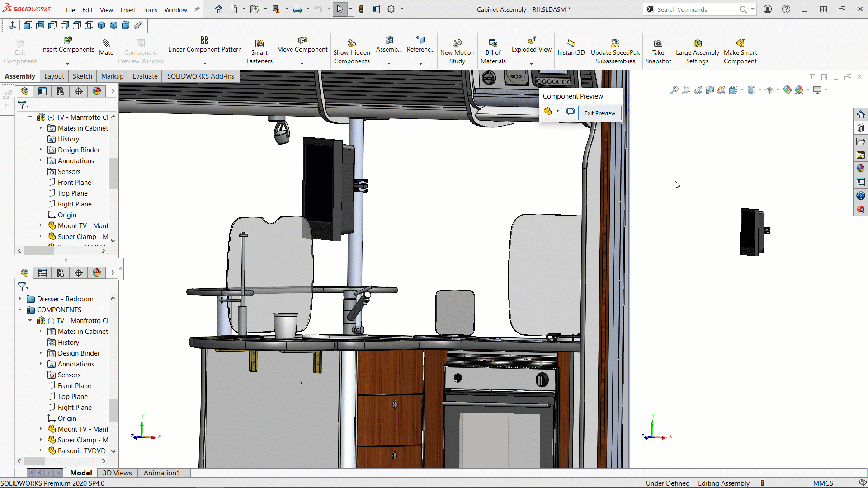Click the Exit Preview button
Screen dimensions: 868x488
click(599, 113)
